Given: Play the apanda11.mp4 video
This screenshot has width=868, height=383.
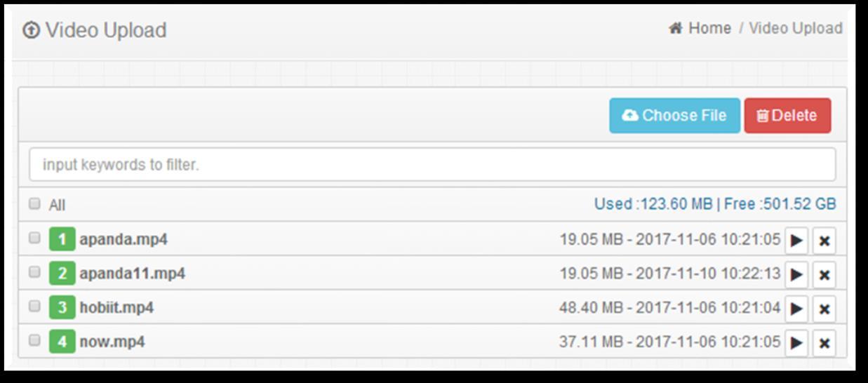Looking at the screenshot, I should [x=796, y=274].
